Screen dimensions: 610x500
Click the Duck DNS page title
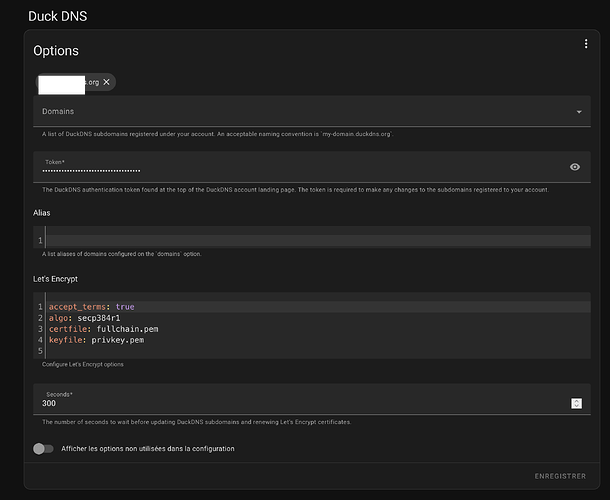tap(58, 16)
